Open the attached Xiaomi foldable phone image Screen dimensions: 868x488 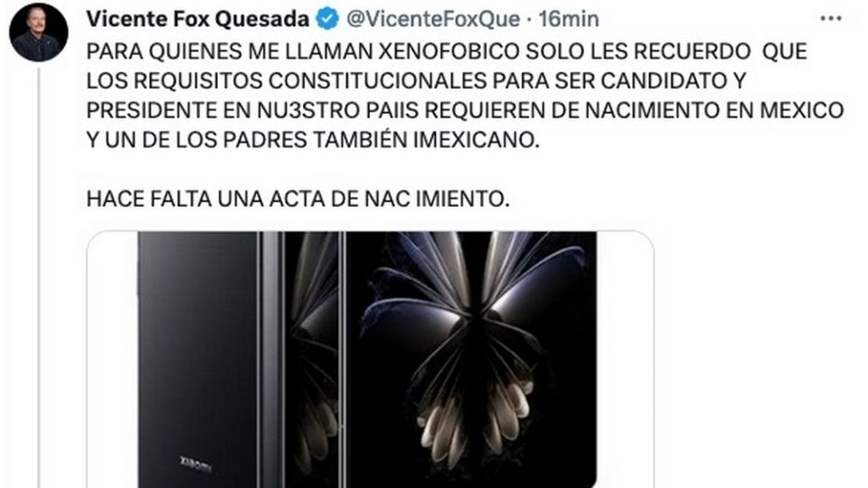(x=371, y=360)
